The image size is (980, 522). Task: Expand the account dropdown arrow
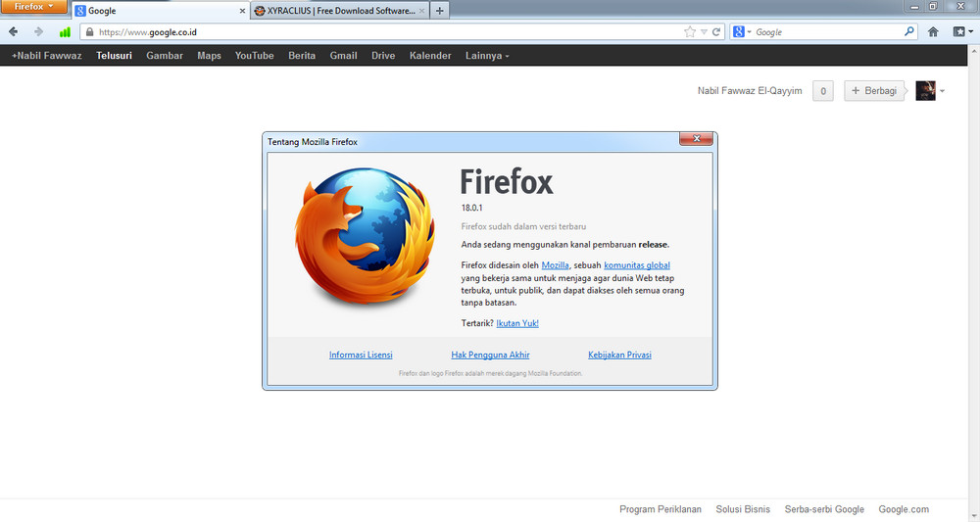click(942, 91)
